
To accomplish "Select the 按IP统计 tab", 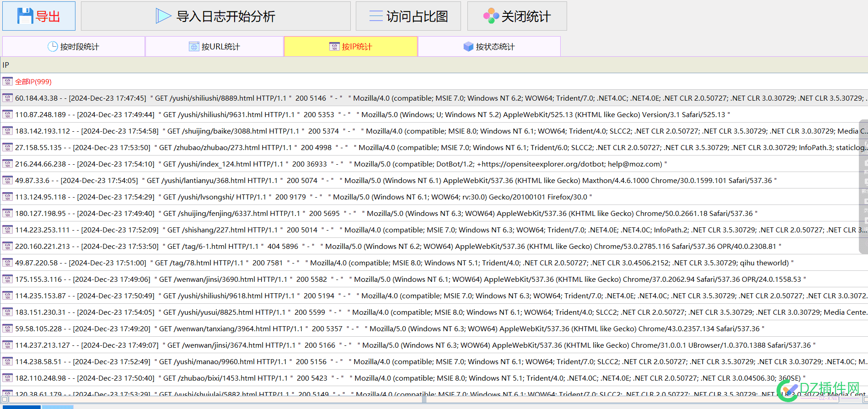I will (x=351, y=46).
